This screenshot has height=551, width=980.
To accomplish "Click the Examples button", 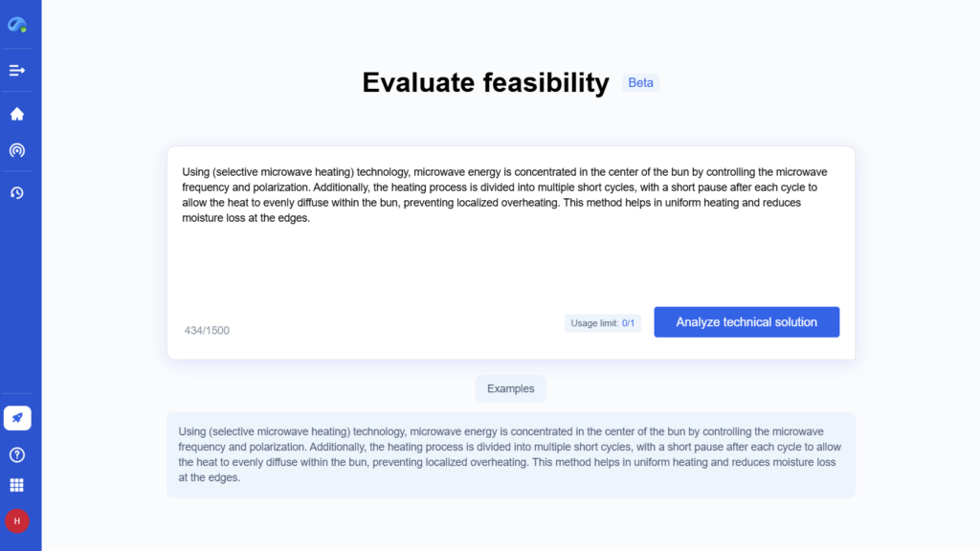I will tap(510, 388).
